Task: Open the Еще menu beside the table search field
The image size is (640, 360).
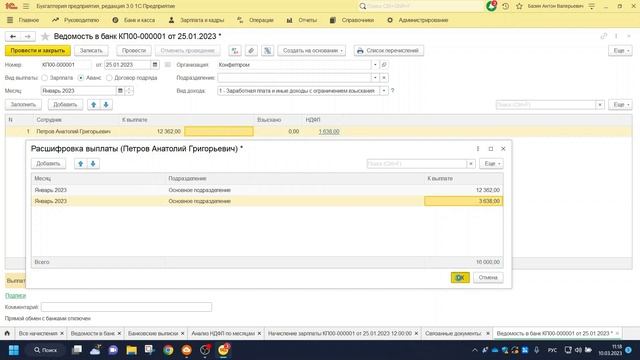Action: (x=620, y=104)
